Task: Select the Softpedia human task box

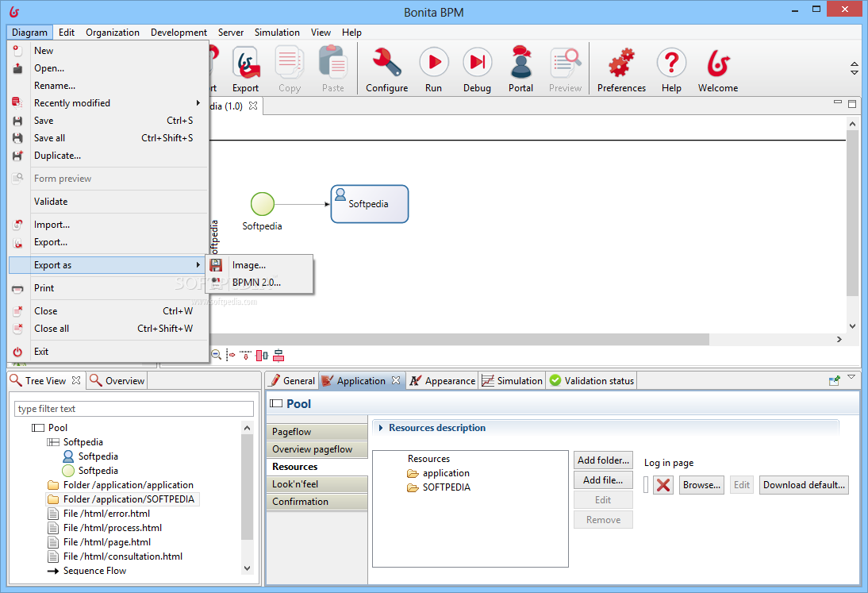Action: coord(370,204)
